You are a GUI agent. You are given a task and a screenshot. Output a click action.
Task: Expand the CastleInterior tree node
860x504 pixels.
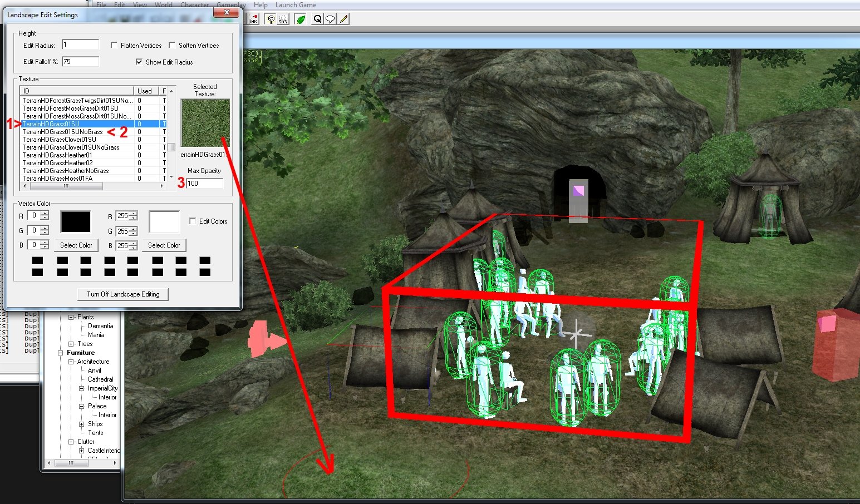click(82, 451)
